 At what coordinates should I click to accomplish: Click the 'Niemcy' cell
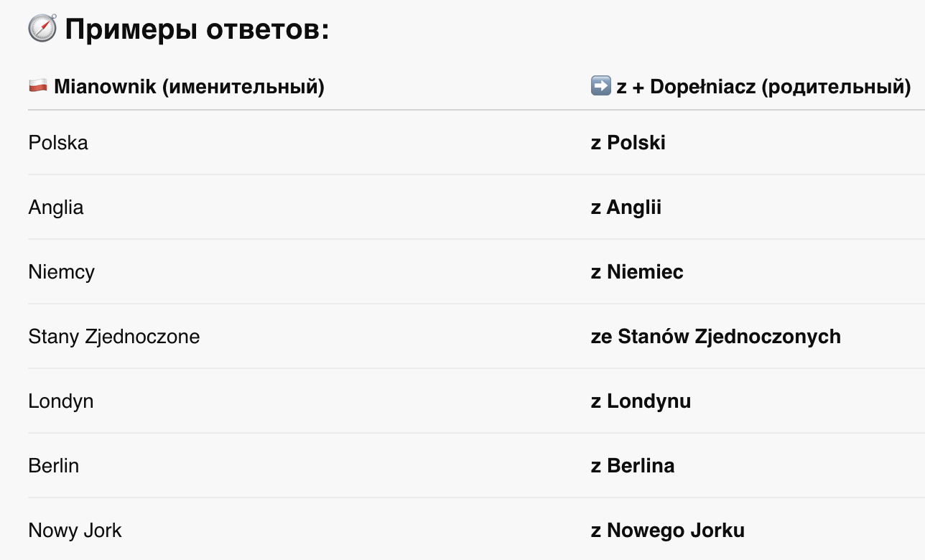point(62,272)
